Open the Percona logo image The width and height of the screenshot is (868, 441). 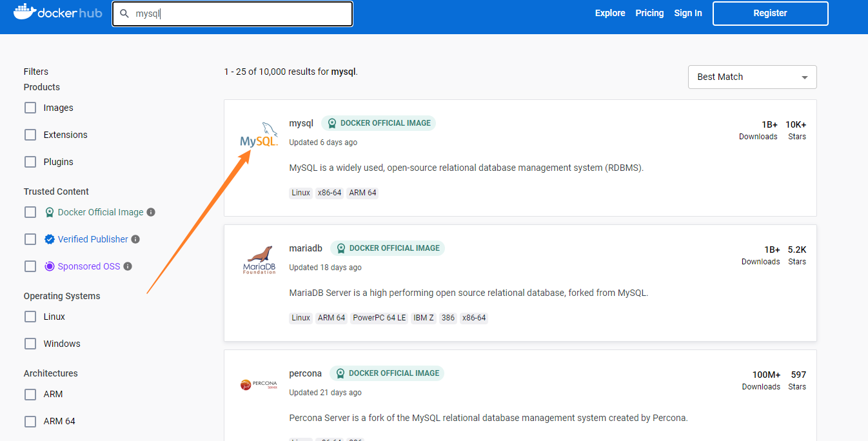(x=259, y=385)
